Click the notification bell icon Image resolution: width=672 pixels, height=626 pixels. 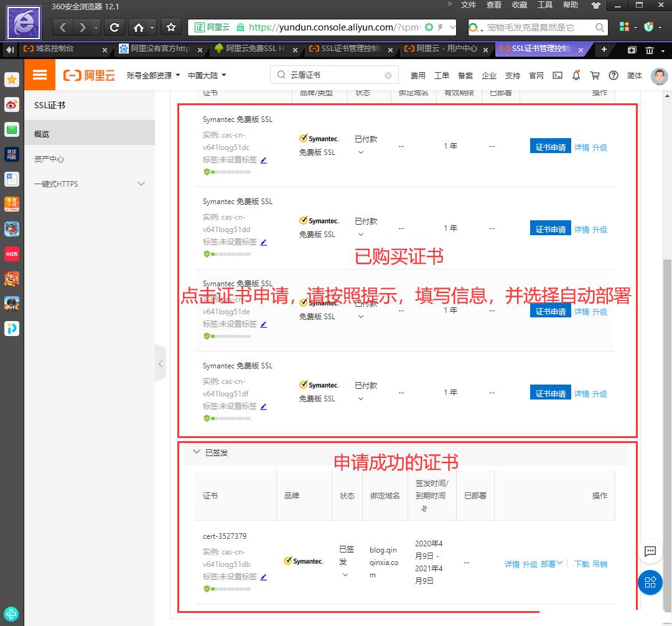pyautogui.click(x=576, y=75)
